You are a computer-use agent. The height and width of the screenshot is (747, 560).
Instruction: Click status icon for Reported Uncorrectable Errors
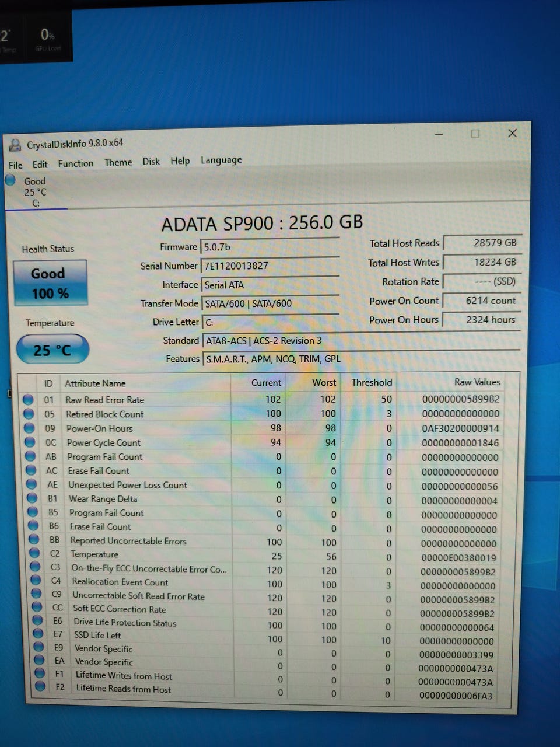coord(34,540)
